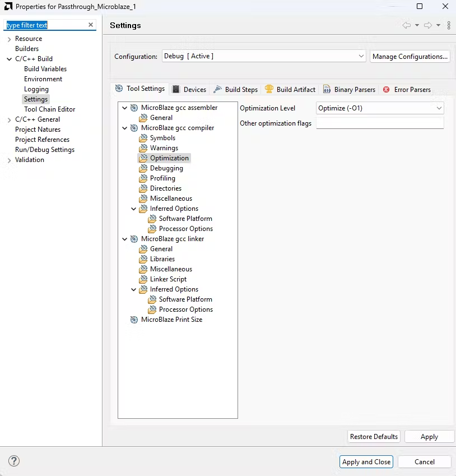Click the Manage Configurations button
This screenshot has width=456, height=476.
[x=410, y=56]
